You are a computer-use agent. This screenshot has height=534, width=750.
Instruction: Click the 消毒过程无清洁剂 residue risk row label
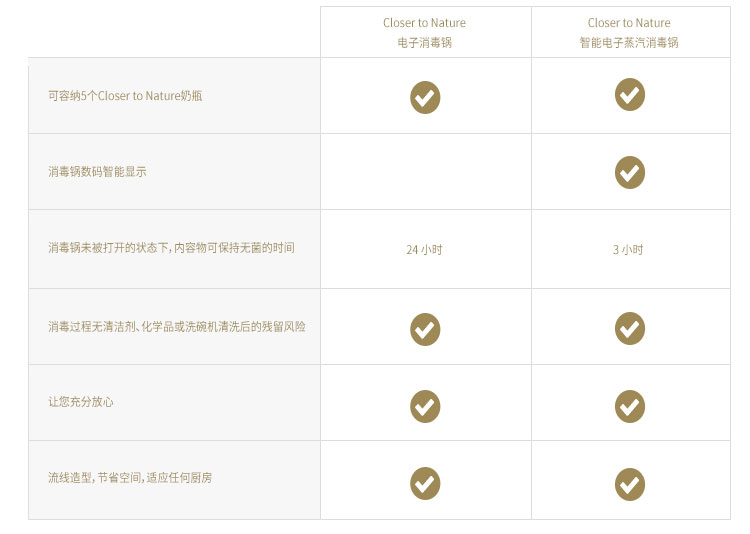(x=176, y=327)
